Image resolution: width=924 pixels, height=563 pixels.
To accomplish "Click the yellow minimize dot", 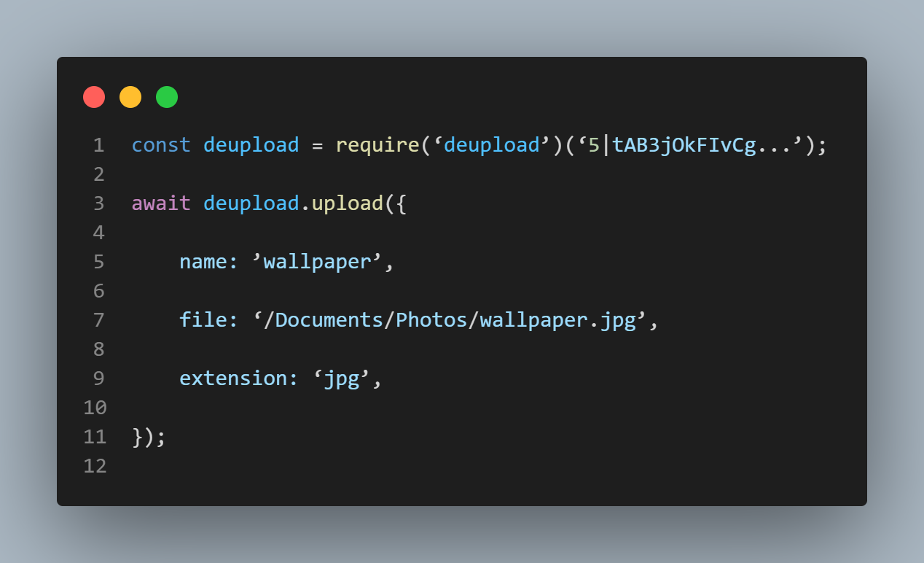I will pos(130,97).
